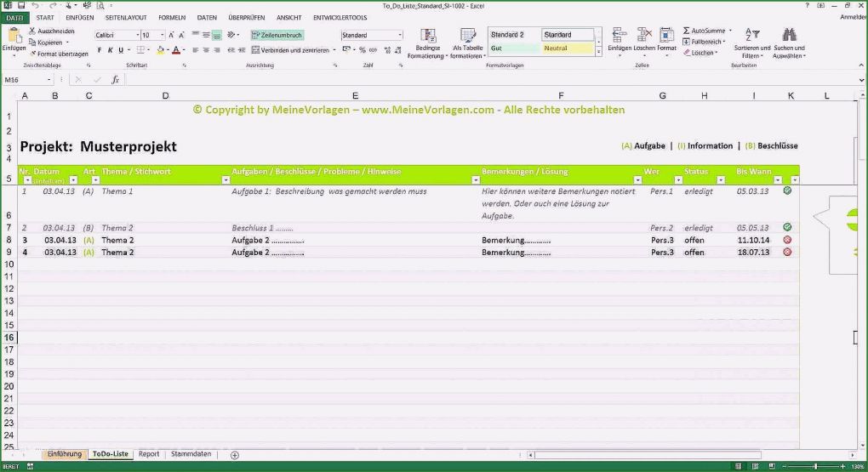
Task: Click the Zellen Löschen icon
Action: point(644,36)
